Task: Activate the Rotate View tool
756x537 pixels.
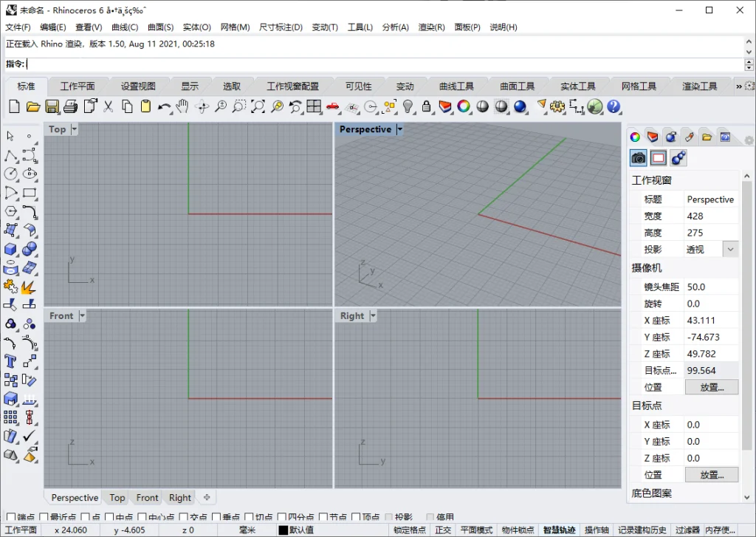Action: click(202, 106)
